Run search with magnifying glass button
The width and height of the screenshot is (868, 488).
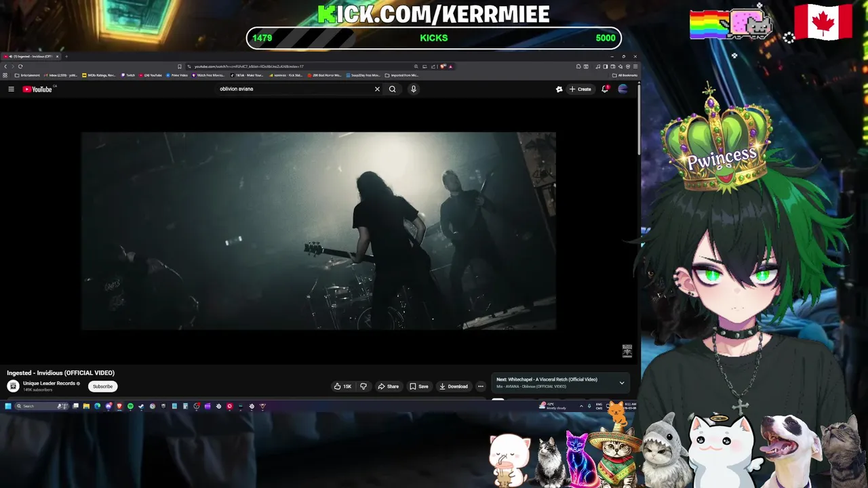392,89
